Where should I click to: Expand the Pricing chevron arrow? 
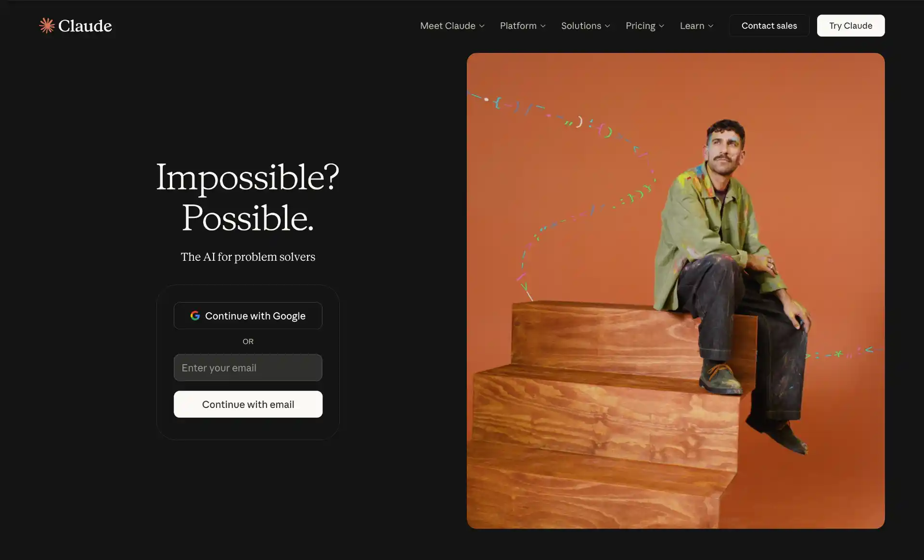click(662, 26)
